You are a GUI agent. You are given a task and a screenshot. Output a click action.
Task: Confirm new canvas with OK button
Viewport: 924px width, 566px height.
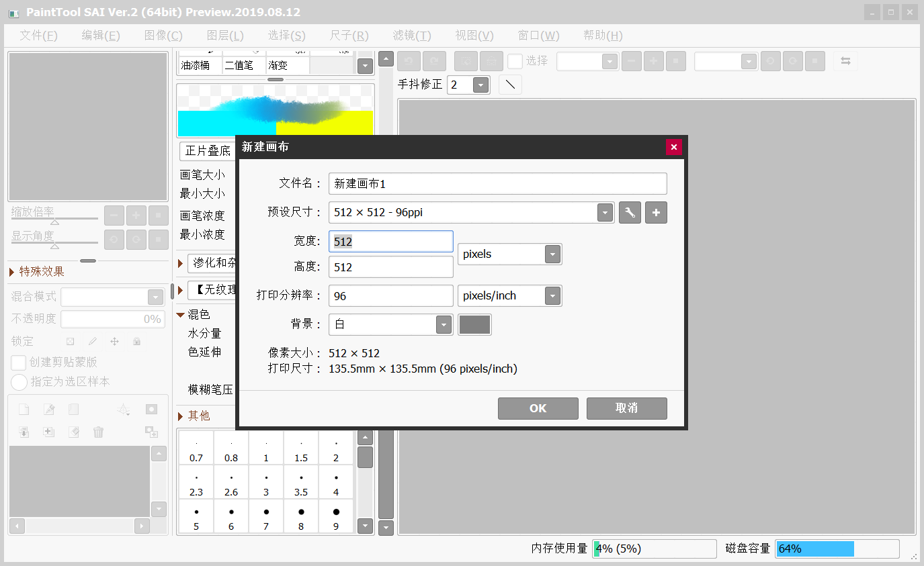(x=538, y=408)
